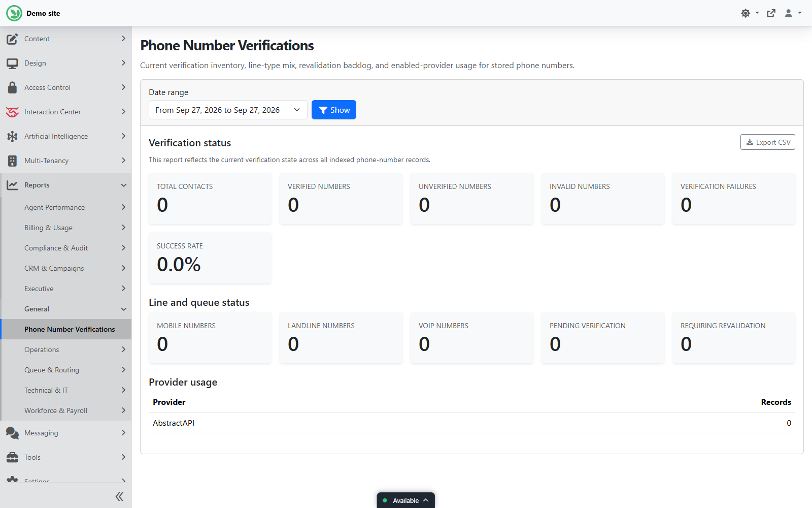This screenshot has width=812, height=508.
Task: Click the Show filter button
Action: 334,110
